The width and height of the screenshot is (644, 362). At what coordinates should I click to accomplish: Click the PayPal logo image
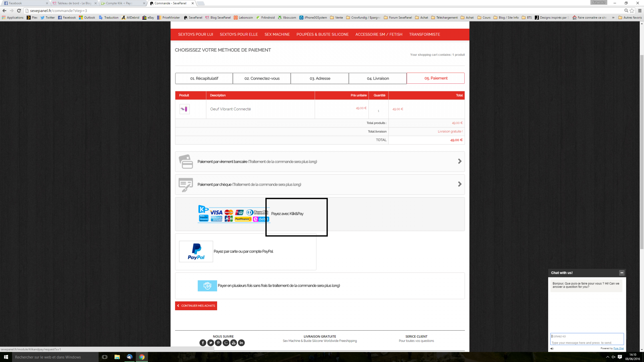pos(196,252)
